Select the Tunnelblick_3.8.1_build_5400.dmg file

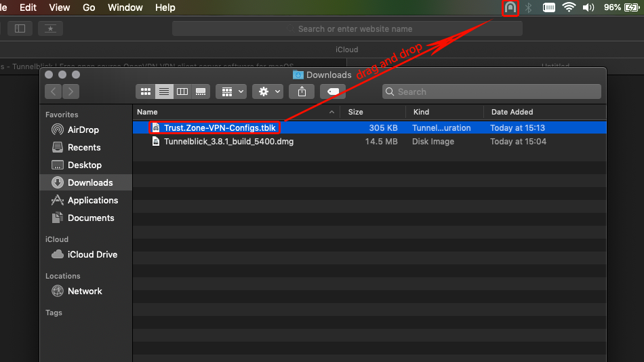pyautogui.click(x=228, y=142)
